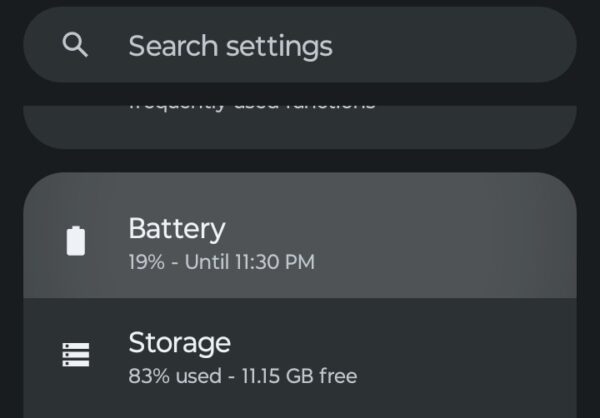Click the "83% used - 11.15 GB free" text
The width and height of the screenshot is (600, 418).
[242, 377]
